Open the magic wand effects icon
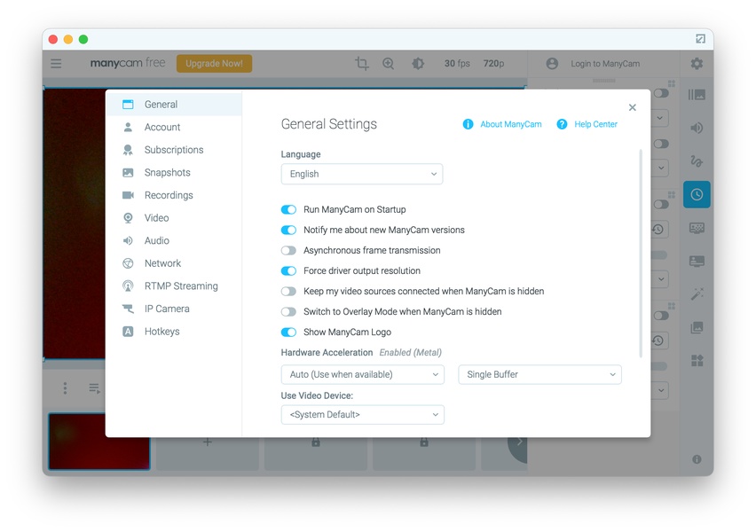 (x=697, y=294)
